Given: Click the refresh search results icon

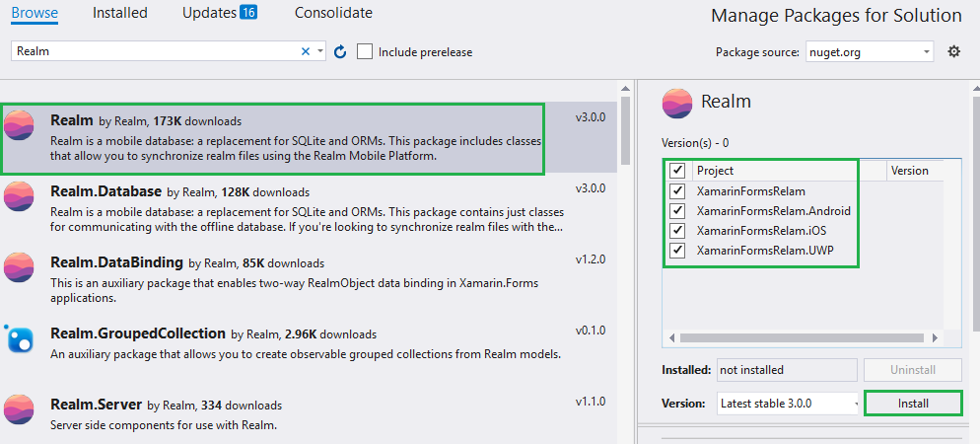Looking at the screenshot, I should click(x=340, y=51).
